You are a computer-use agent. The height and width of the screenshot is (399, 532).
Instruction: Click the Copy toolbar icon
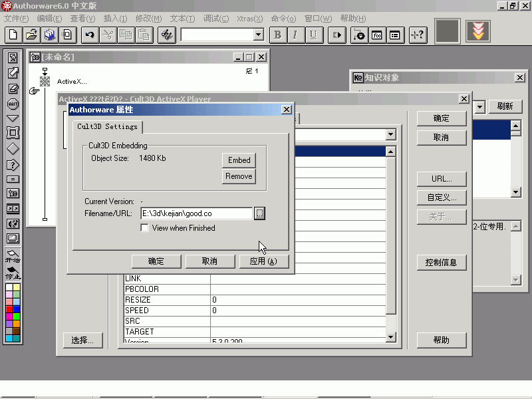click(126, 35)
